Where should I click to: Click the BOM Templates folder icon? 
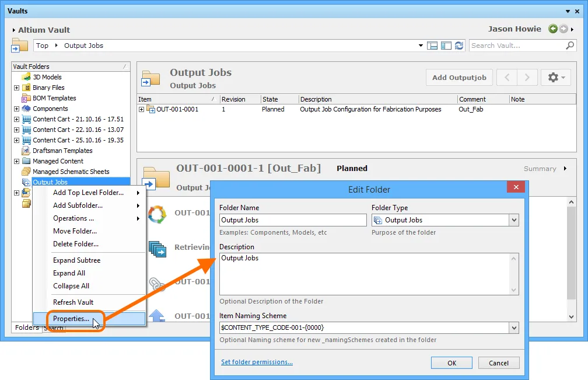tap(26, 98)
